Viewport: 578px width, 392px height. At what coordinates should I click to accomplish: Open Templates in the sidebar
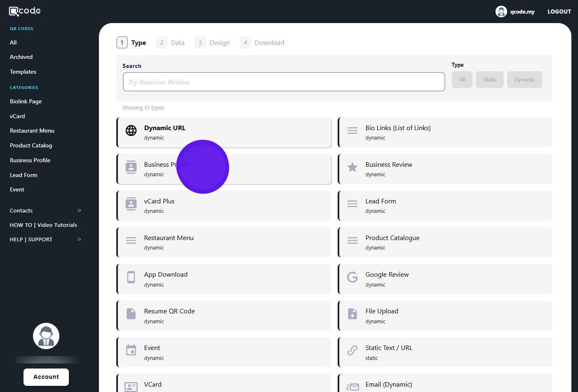[x=23, y=72]
